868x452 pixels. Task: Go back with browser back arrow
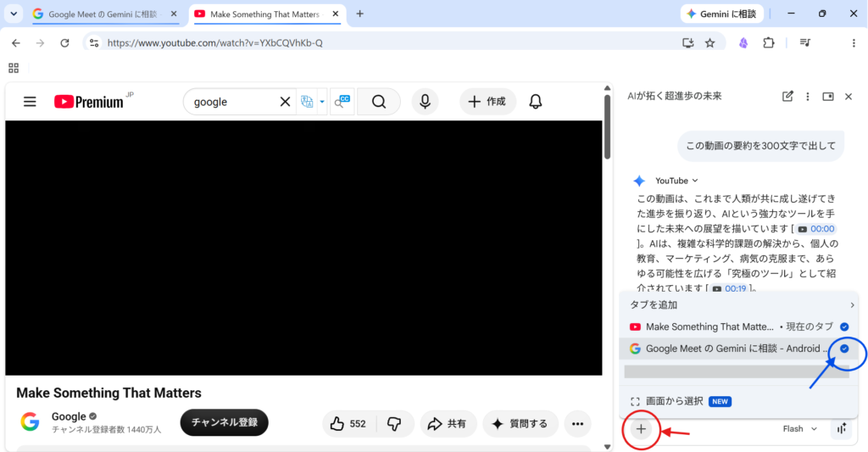pos(16,42)
